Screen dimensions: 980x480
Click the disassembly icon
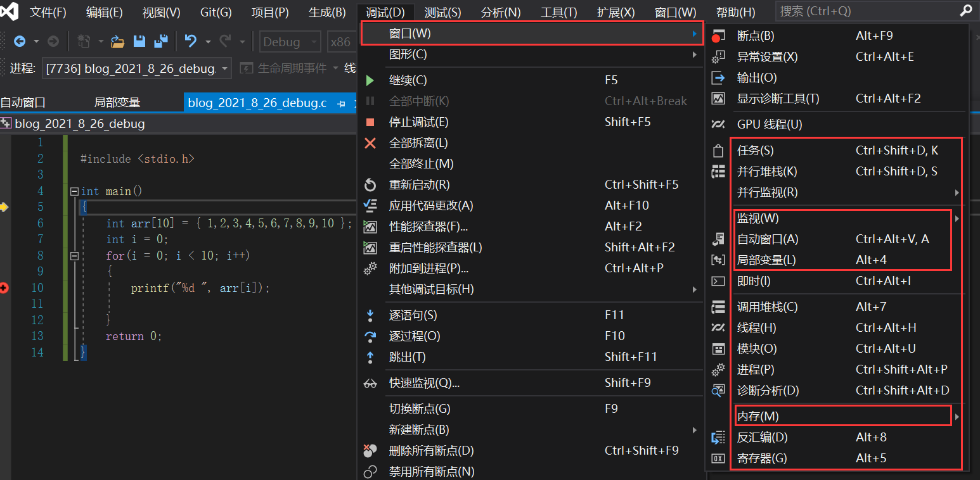718,438
